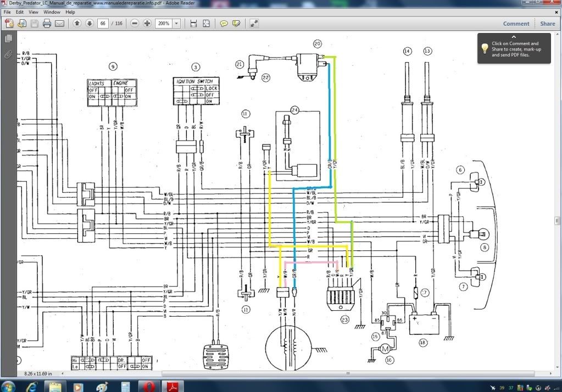Click the Open file toolbar icon
Image resolution: width=562 pixels, height=392 pixels.
click(x=22, y=24)
